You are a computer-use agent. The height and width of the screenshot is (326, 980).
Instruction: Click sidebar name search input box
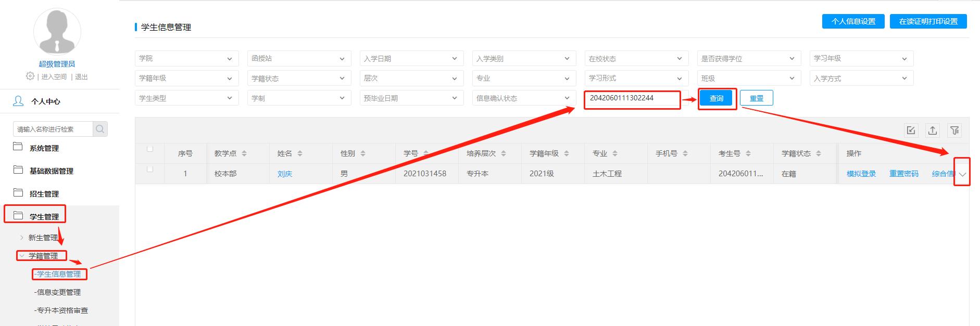53,129
